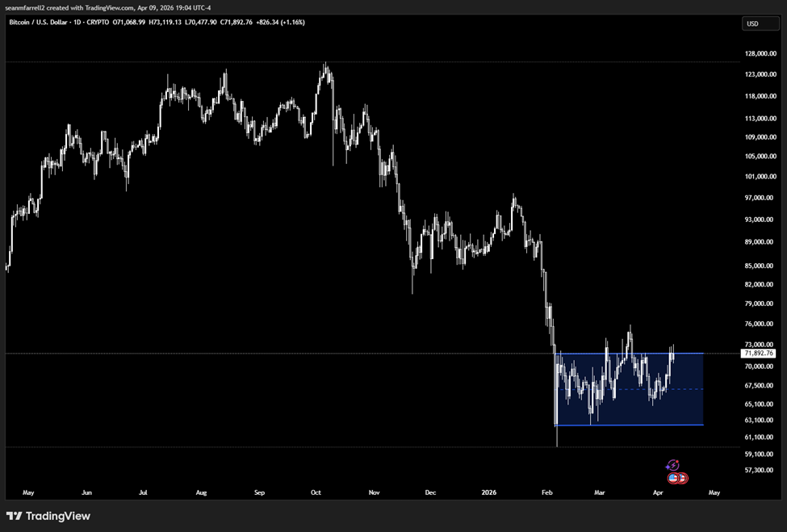
Task: Open the USD currency selector
Action: tap(760, 23)
